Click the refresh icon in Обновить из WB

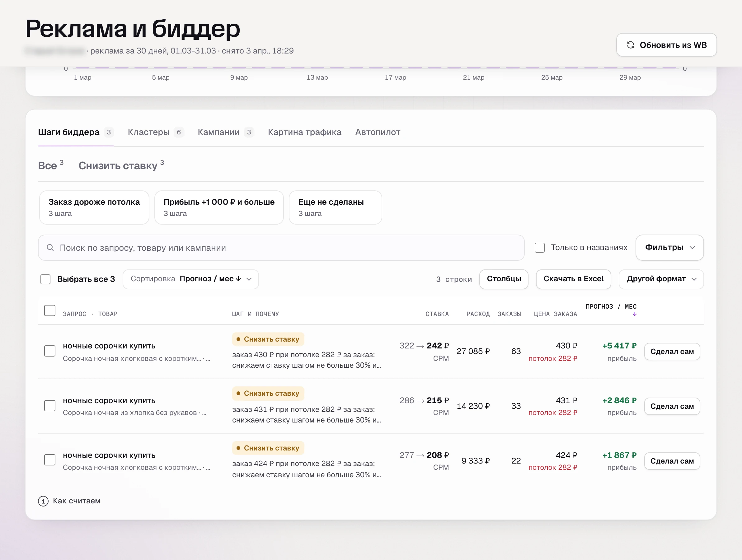[x=630, y=45]
